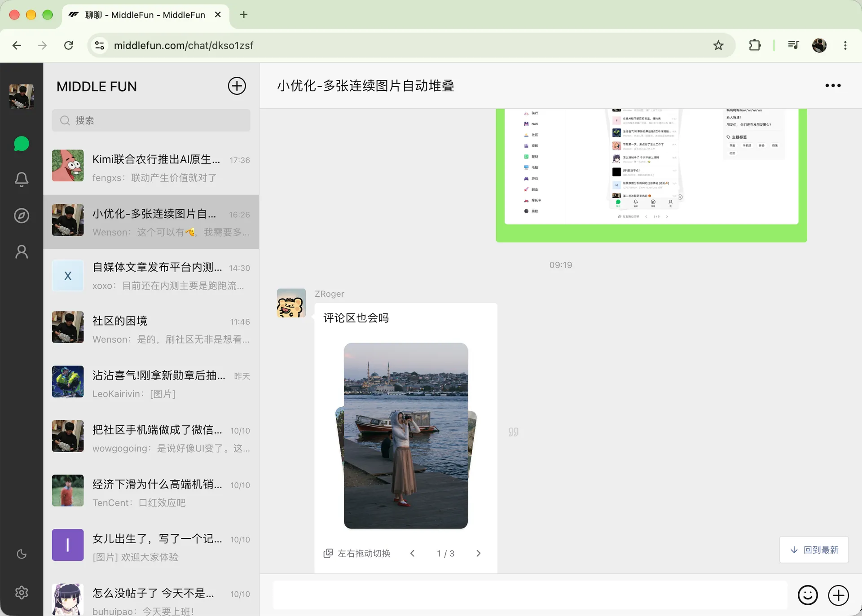Screen dimensions: 862x616
Task: Open chat 自媒体文章发布平台内测
Action: (x=151, y=275)
